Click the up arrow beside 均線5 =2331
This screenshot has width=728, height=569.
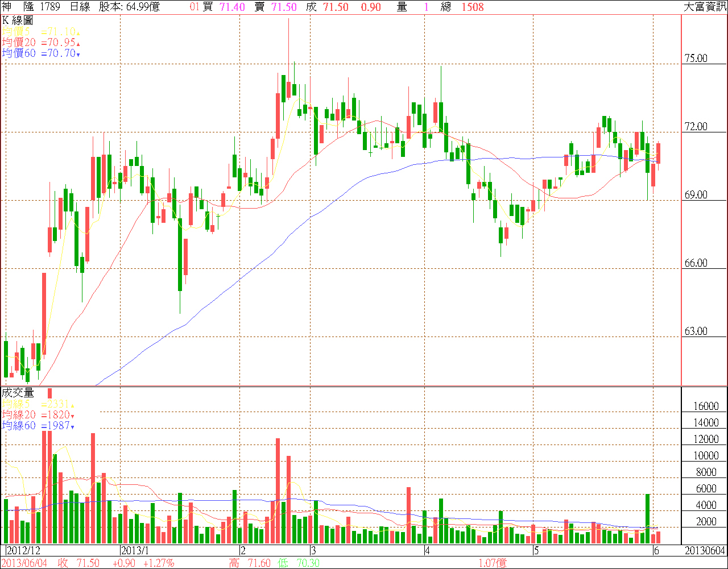[72, 405]
